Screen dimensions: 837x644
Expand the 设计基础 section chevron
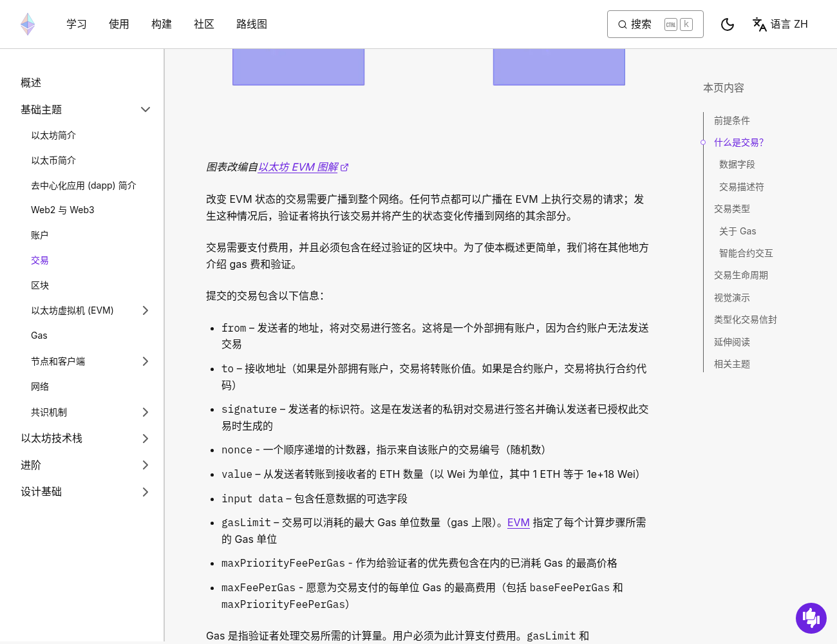[146, 492]
